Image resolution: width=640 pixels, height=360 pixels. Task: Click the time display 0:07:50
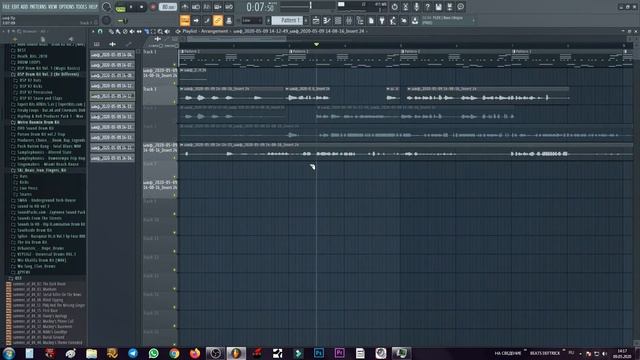click(261, 7)
